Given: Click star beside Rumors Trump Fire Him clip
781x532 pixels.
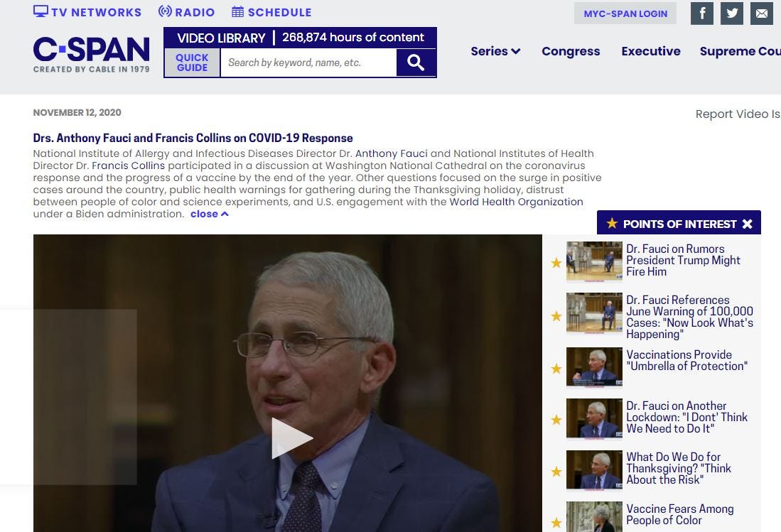Looking at the screenshot, I should [x=556, y=263].
